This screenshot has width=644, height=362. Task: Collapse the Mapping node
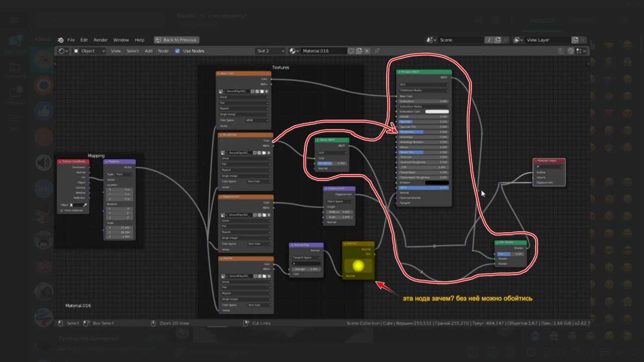pyautogui.click(x=106, y=161)
